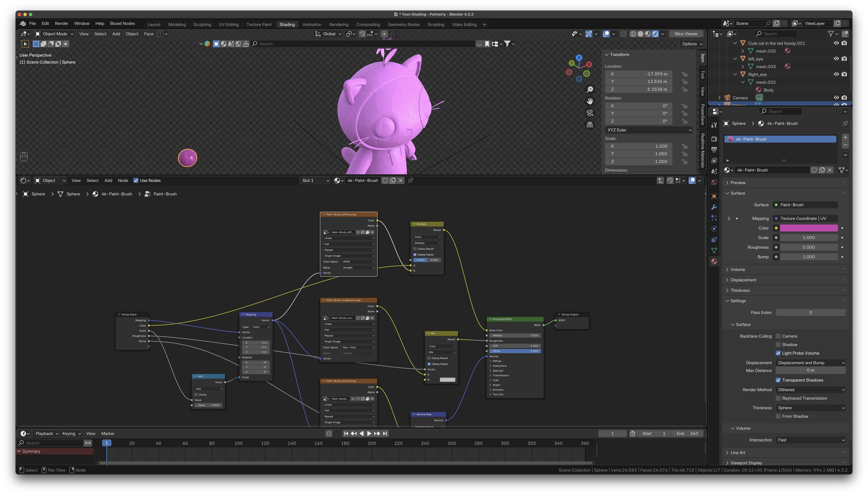This screenshot has height=495, width=868.
Task: Remove the selected material slot
Action: click(845, 145)
